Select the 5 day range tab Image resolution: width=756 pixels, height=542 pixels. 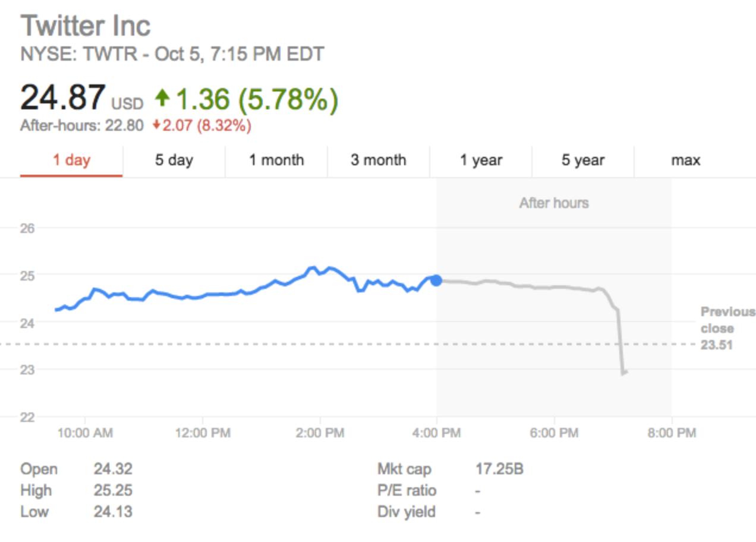(174, 160)
